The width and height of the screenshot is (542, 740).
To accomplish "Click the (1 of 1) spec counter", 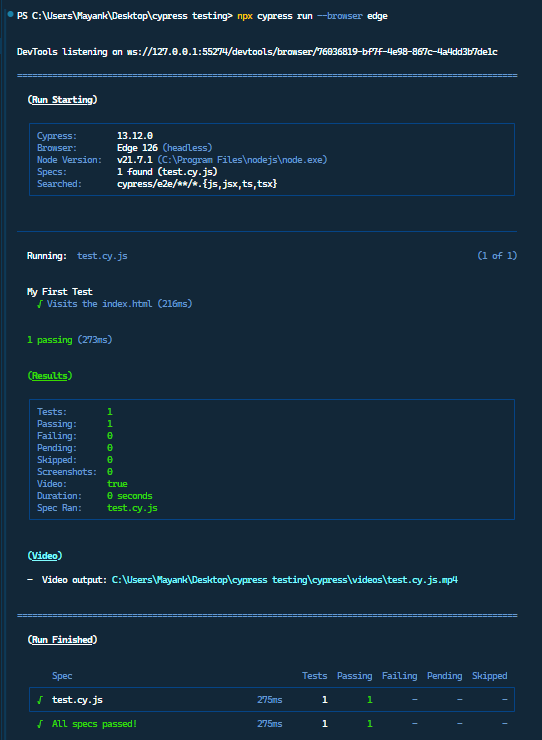I will (497, 256).
